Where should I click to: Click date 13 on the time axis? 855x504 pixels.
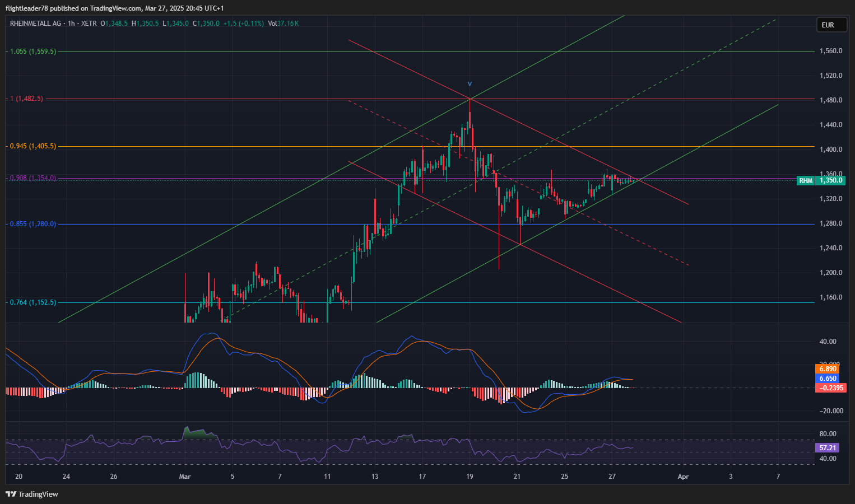tap(375, 477)
